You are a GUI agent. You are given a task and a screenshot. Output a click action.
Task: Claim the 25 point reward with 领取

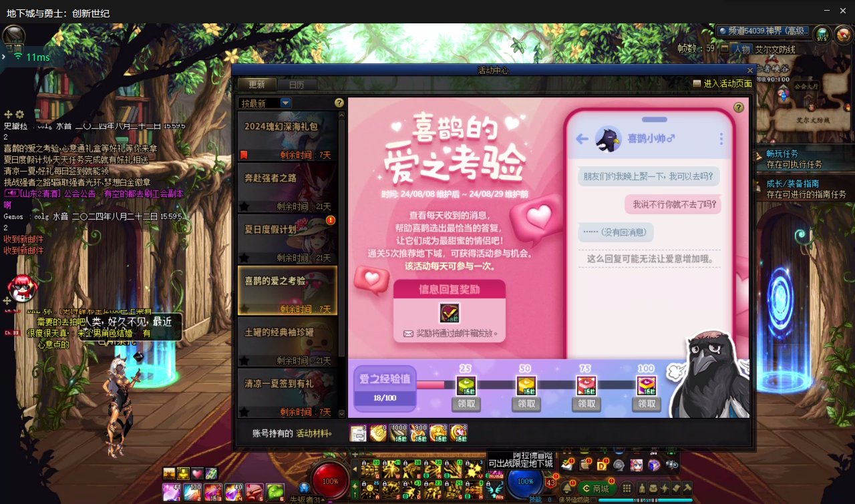coord(466,404)
